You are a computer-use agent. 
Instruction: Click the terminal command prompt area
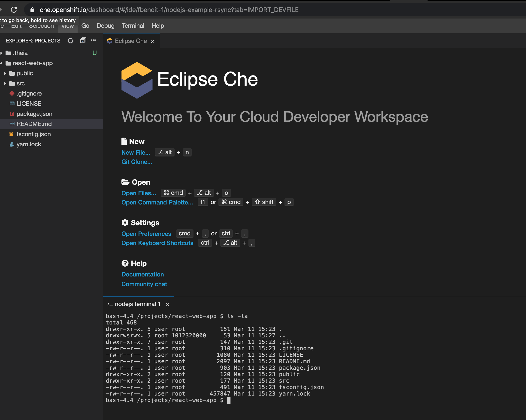point(229,400)
